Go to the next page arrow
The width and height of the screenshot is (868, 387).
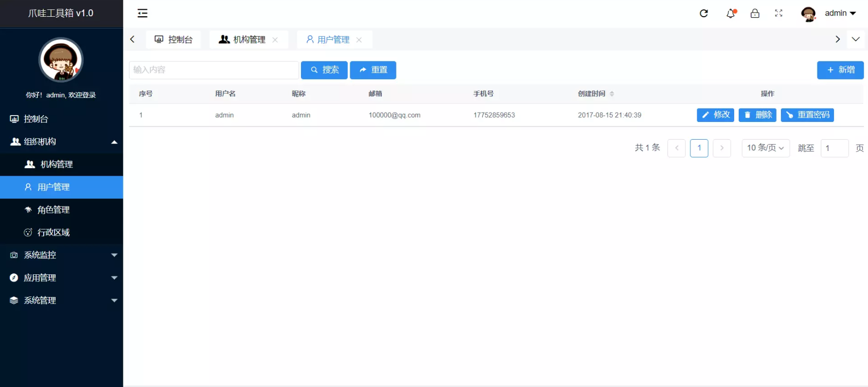722,148
